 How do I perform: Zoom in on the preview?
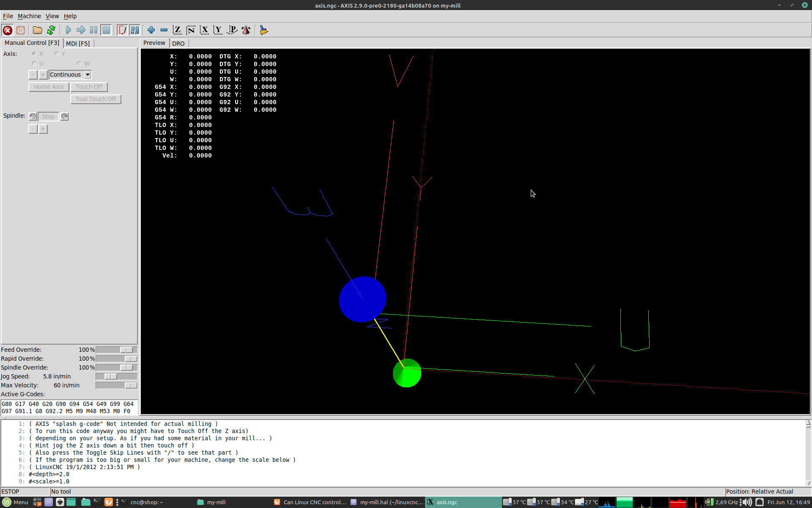tap(151, 30)
